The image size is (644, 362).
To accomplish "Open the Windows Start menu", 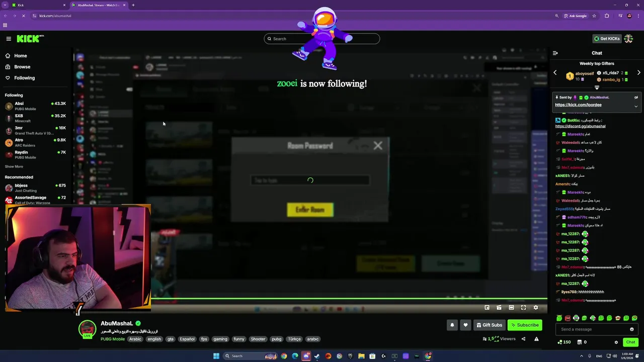I will pyautogui.click(x=216, y=356).
